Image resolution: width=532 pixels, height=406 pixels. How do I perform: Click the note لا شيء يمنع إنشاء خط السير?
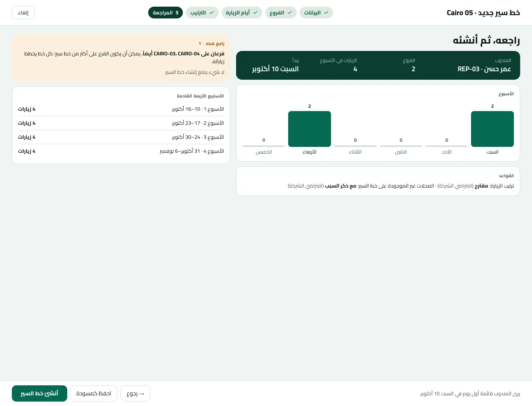pos(194,72)
